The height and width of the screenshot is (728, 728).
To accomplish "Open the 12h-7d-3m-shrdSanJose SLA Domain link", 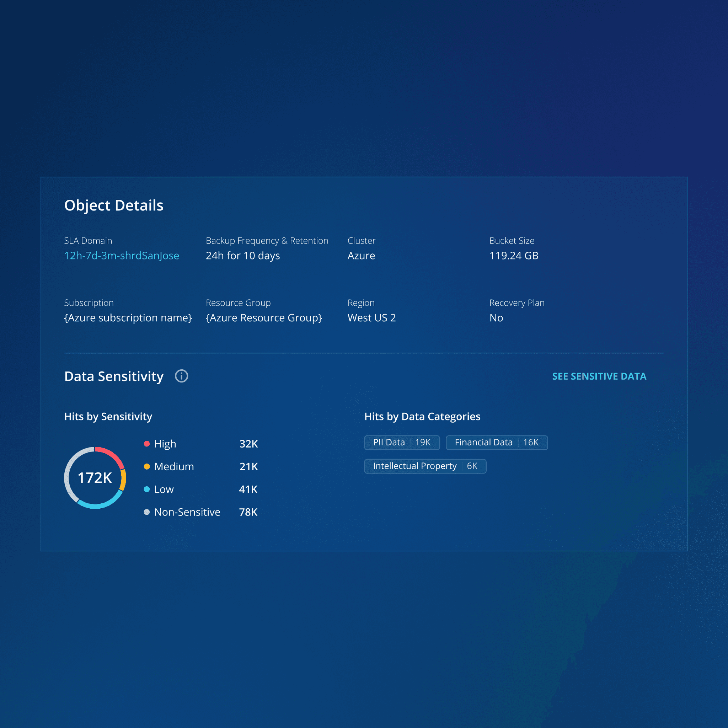I will click(x=121, y=256).
